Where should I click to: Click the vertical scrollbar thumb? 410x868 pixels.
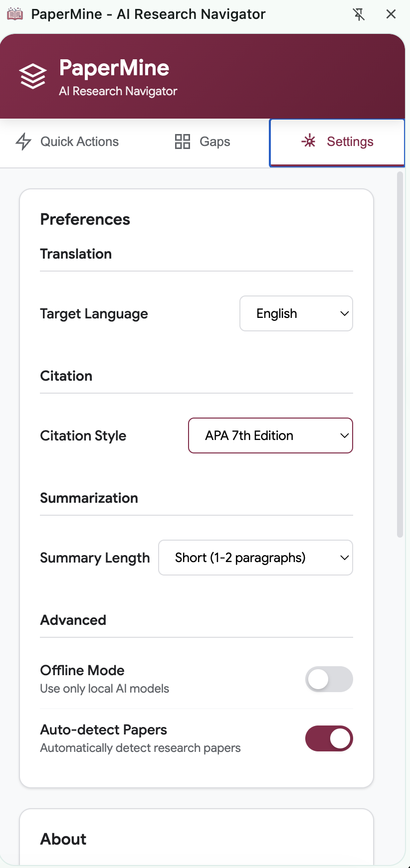click(400, 354)
